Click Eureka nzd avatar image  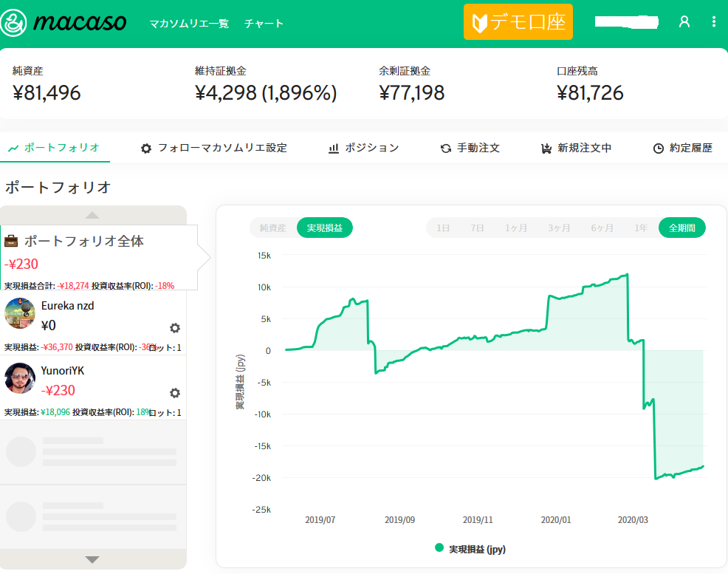(20, 314)
